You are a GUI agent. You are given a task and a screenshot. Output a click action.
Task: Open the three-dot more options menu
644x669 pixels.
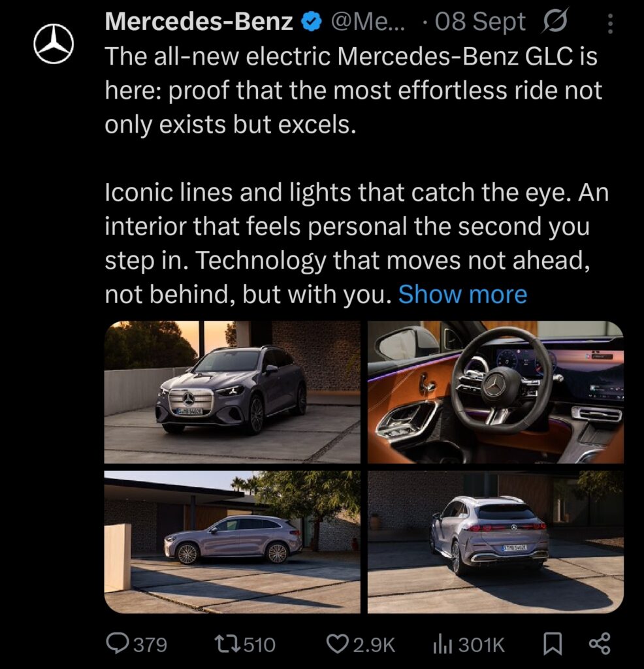click(610, 24)
